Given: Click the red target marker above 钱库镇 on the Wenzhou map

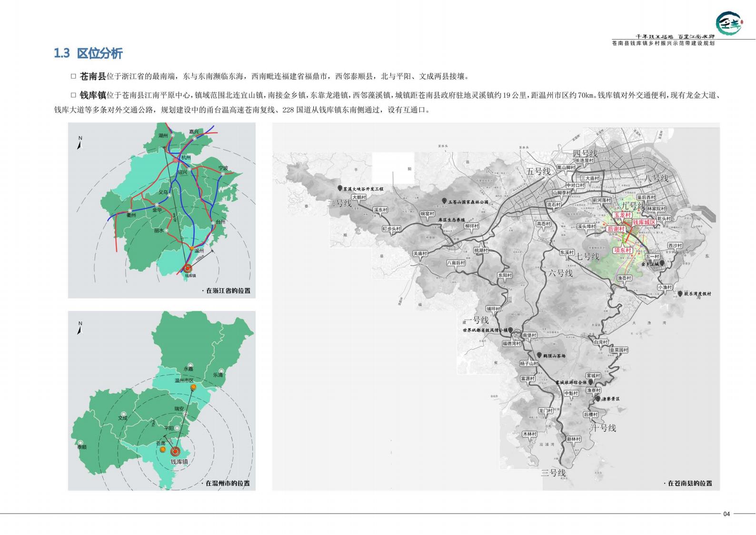Looking at the screenshot, I should coord(176,452).
